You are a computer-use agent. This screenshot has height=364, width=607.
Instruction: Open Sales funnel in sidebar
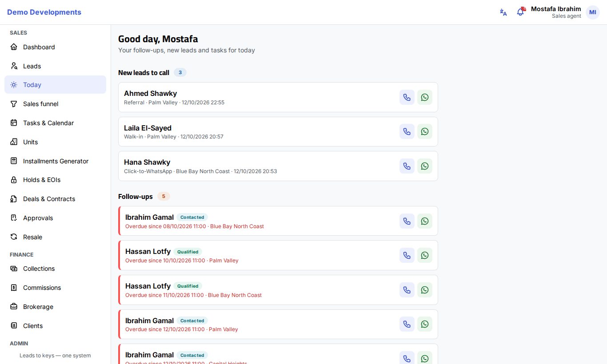56,104
